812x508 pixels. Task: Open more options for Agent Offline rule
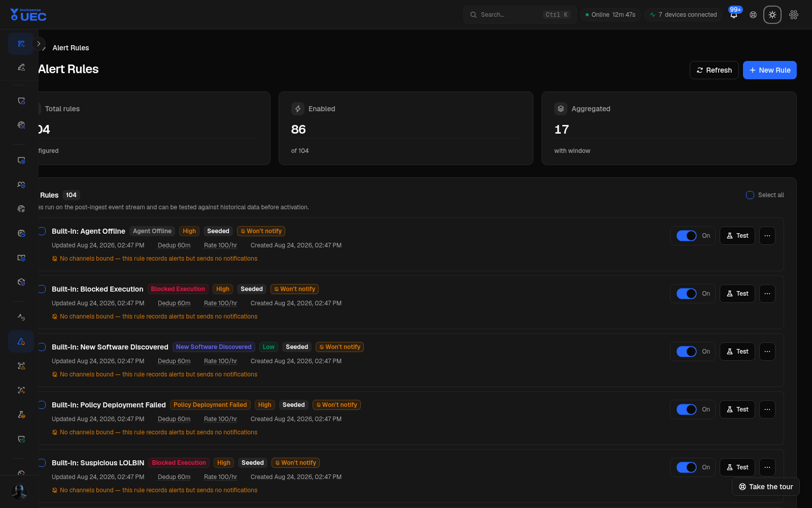click(x=767, y=236)
